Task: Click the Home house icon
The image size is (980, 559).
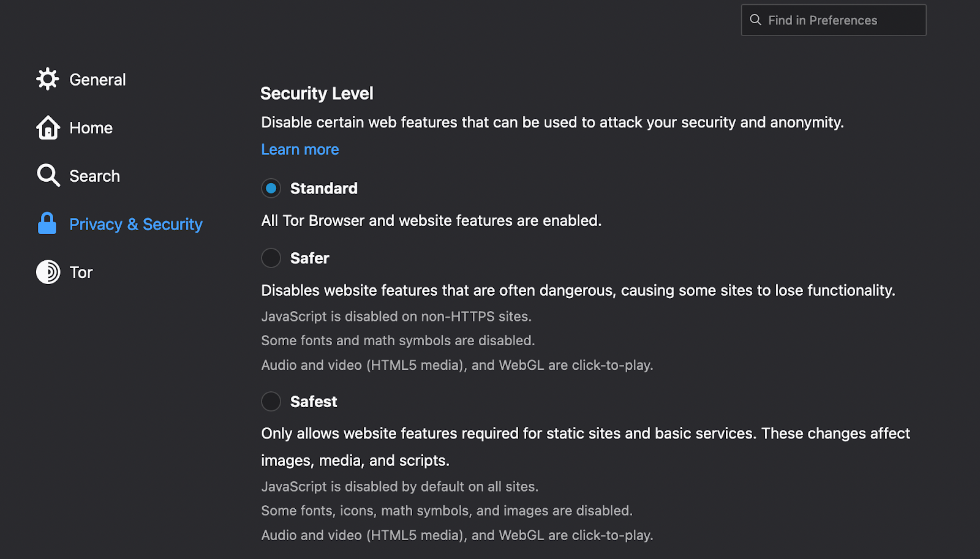Action: click(x=48, y=127)
